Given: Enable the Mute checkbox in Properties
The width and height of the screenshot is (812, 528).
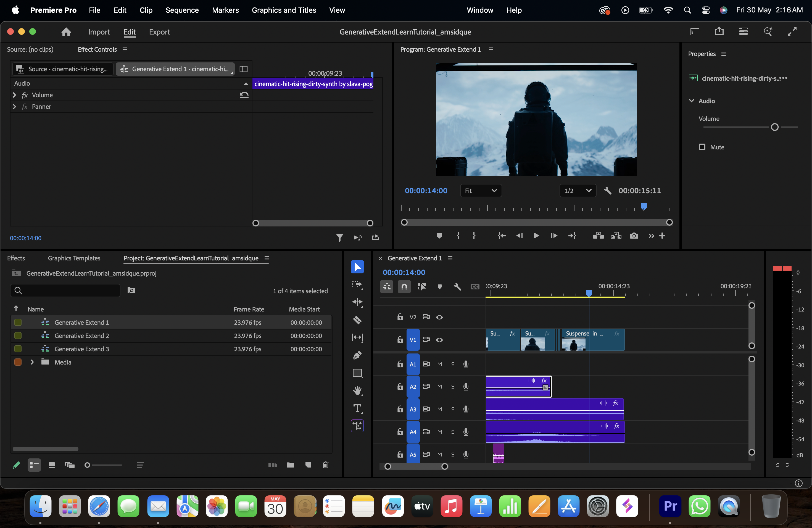Looking at the screenshot, I should click(x=702, y=147).
